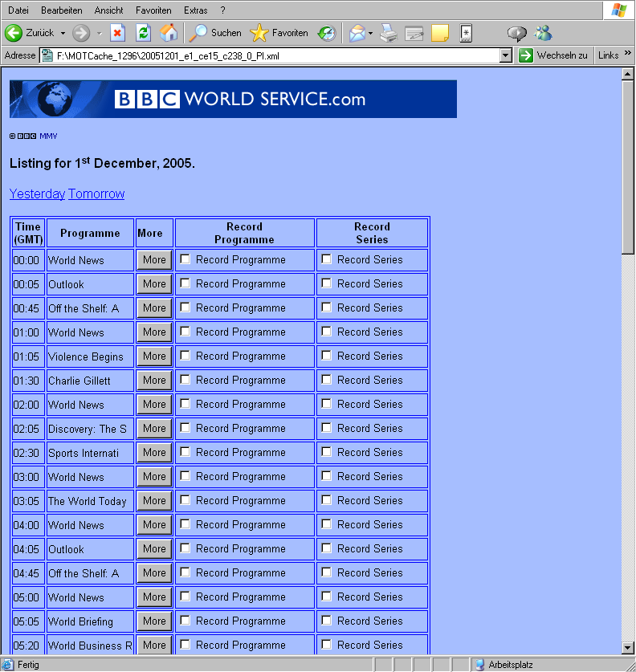Tick Record Programme for 04:45 Off the Shelf
Viewport: 636px width, 672px height.
click(185, 572)
